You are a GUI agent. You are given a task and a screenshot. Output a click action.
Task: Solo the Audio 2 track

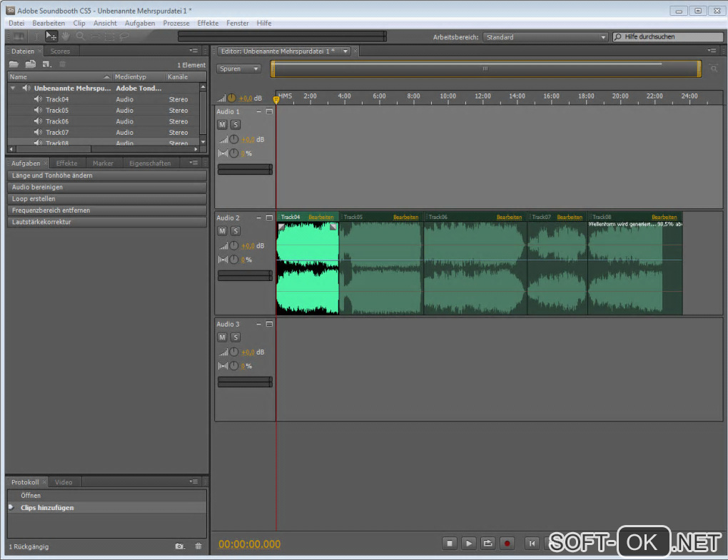tap(236, 230)
